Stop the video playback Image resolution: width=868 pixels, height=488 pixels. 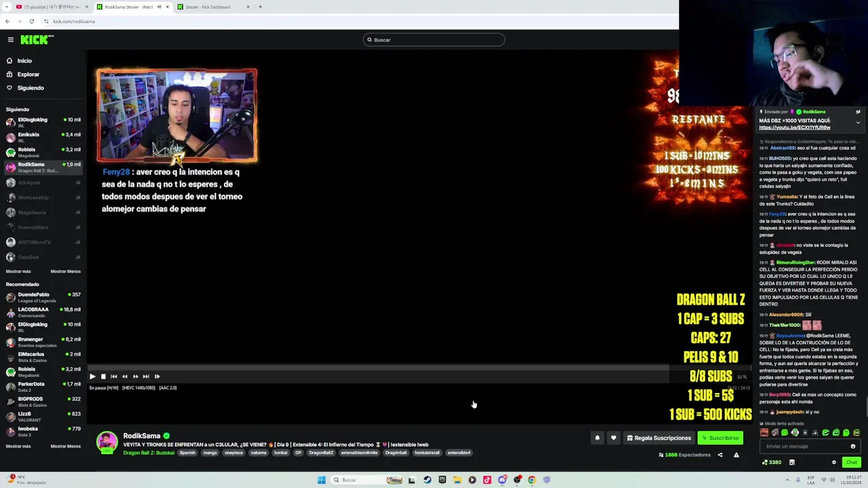(x=103, y=376)
